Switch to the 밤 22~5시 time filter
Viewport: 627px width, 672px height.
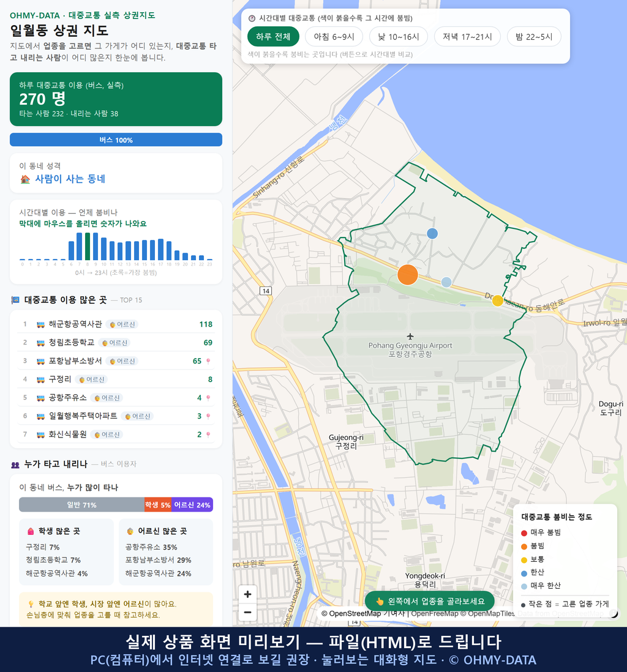(534, 37)
